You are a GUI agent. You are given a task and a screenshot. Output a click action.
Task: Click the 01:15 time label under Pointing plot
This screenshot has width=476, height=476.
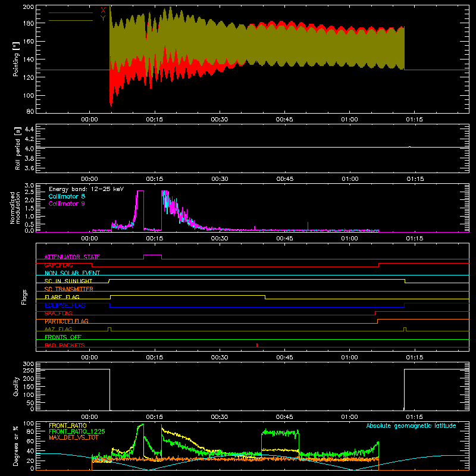point(414,120)
